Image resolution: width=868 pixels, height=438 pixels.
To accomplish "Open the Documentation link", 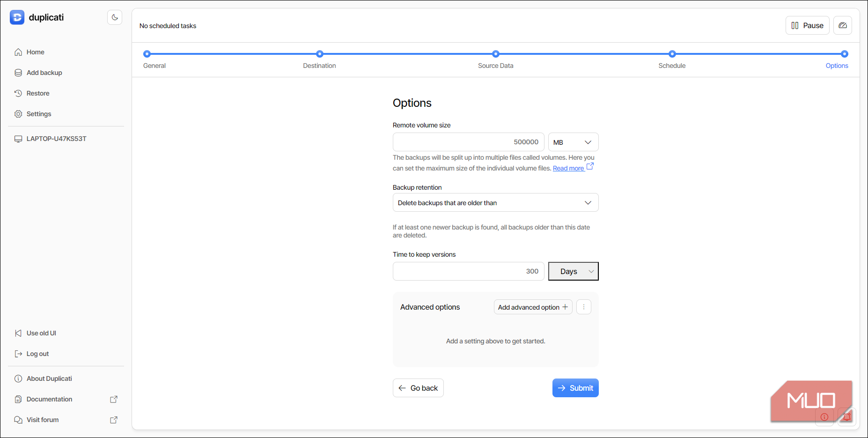I will point(49,399).
